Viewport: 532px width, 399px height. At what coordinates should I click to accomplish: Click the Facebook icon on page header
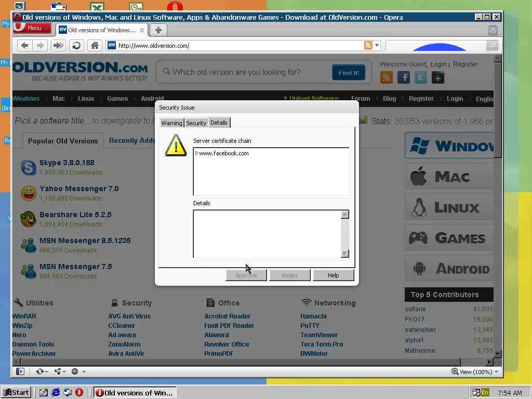tap(404, 78)
